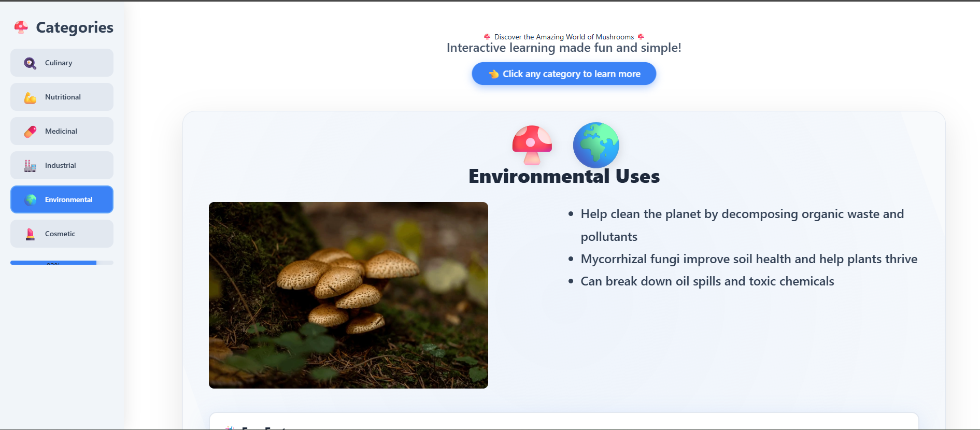This screenshot has height=430, width=980.
Task: Click the large Earth globe emoji above title
Action: pos(596,145)
